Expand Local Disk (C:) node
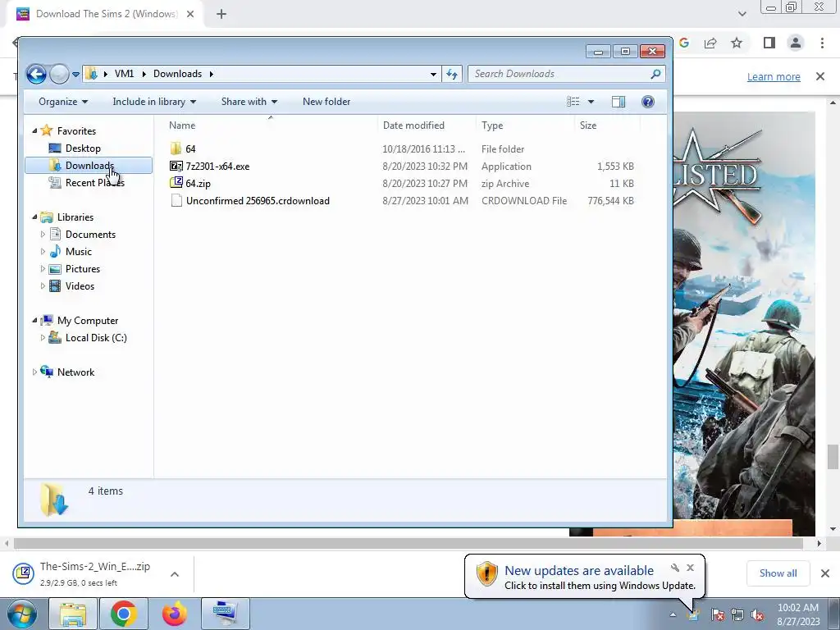 [x=43, y=337]
